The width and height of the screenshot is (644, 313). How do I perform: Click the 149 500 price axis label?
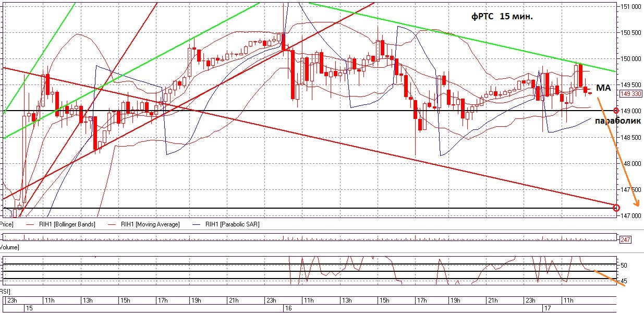tap(630, 85)
